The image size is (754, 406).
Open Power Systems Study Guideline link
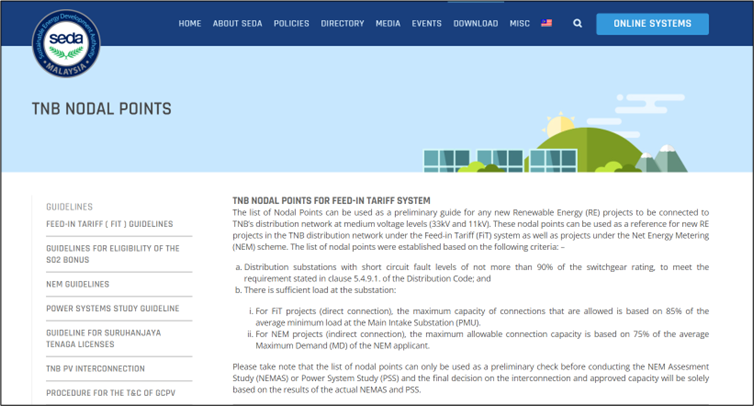point(113,308)
